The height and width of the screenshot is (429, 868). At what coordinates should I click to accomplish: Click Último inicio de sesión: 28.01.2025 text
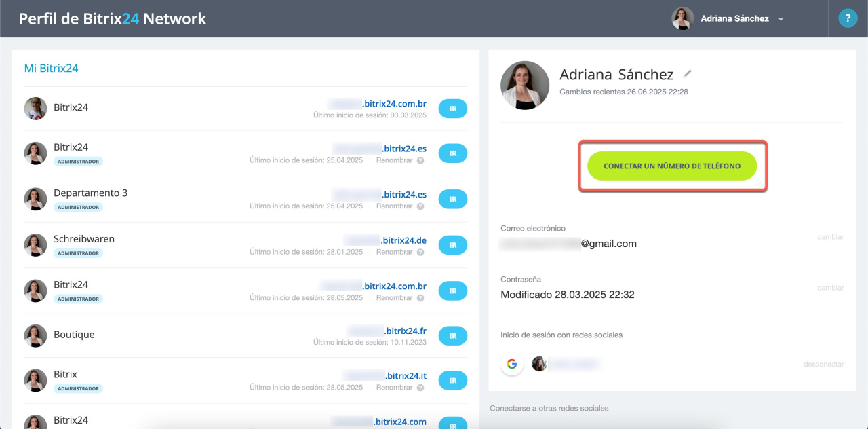pyautogui.click(x=306, y=252)
